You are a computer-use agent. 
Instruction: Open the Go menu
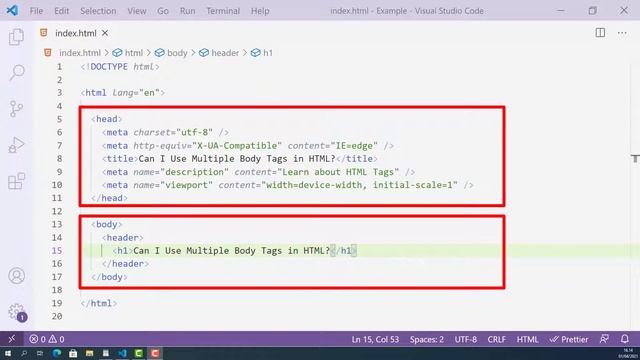pos(163,11)
